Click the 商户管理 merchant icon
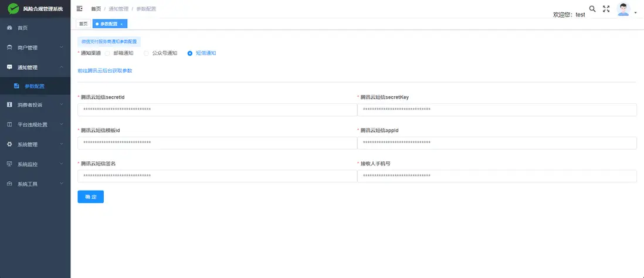The height and width of the screenshot is (278, 644). 9,48
